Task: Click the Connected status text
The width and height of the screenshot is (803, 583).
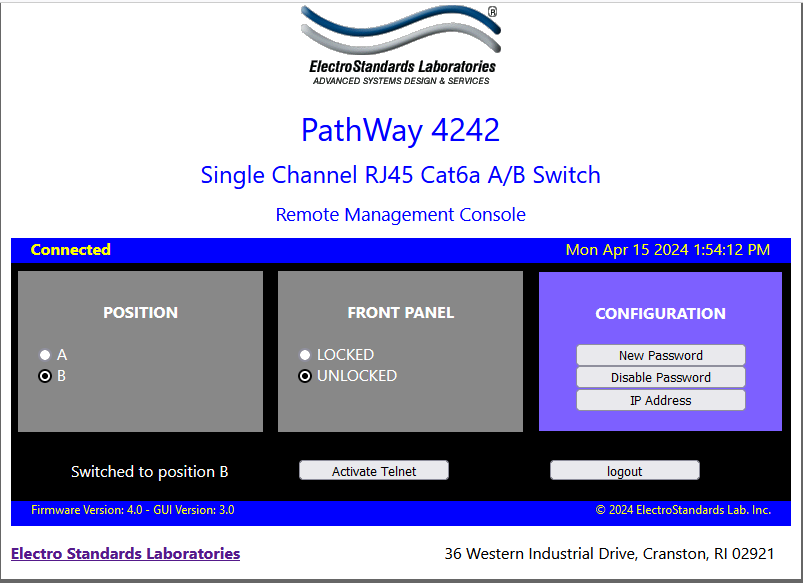Action: click(71, 249)
